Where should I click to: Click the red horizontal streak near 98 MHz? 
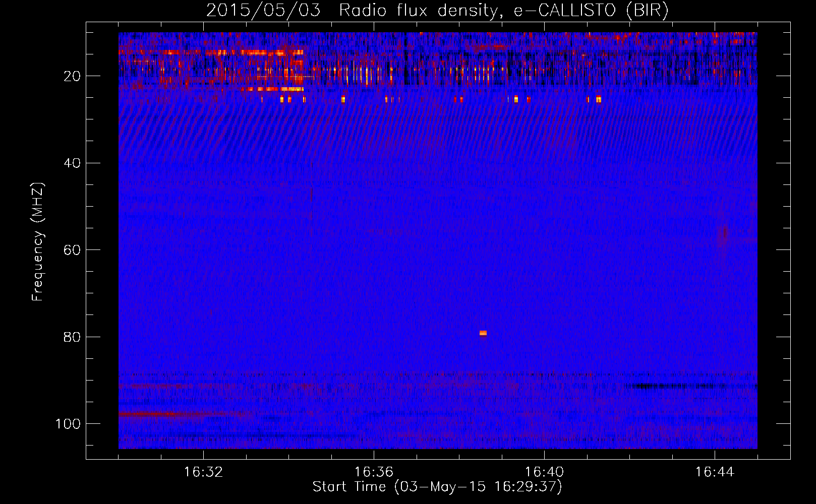[184, 414]
